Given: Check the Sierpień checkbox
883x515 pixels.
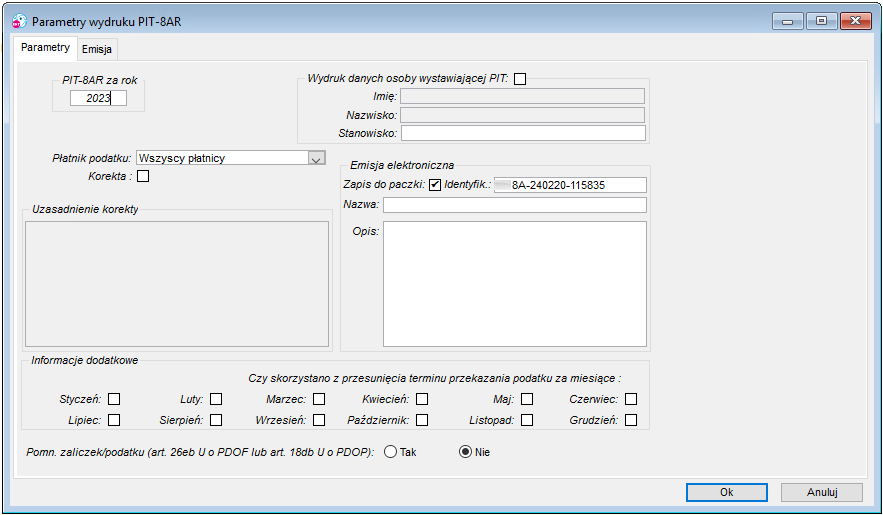Looking at the screenshot, I should (x=216, y=420).
